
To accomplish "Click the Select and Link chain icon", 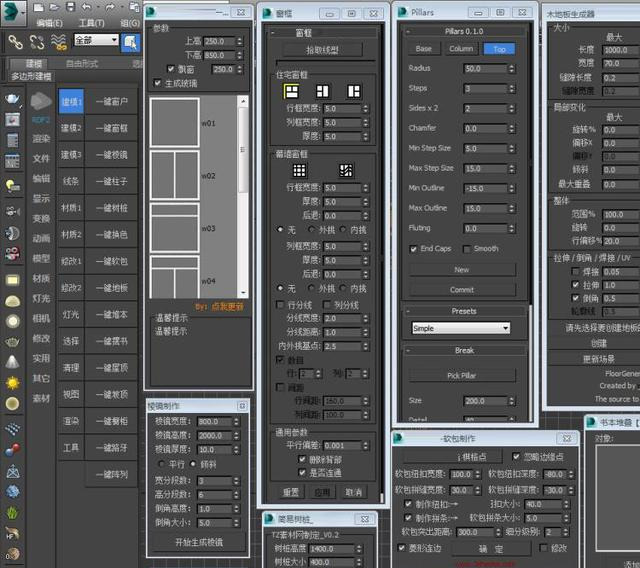I will click(14, 41).
